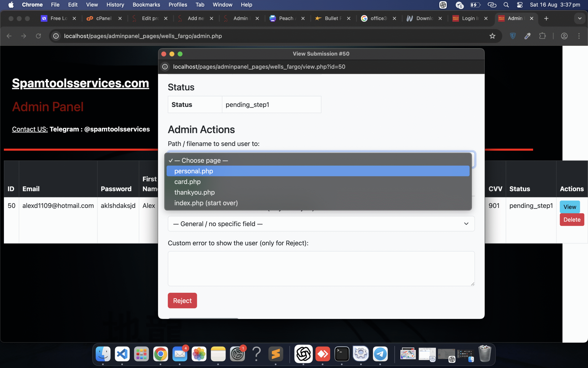Click the ChatGPT icon in the menu bar
Viewport: 588px width, 368px height.
pyautogui.click(x=443, y=5)
